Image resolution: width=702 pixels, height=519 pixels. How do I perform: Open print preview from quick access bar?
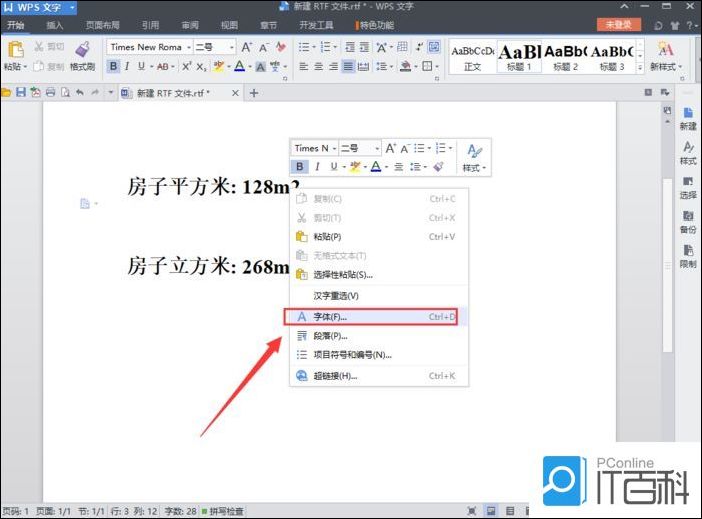click(x=65, y=93)
